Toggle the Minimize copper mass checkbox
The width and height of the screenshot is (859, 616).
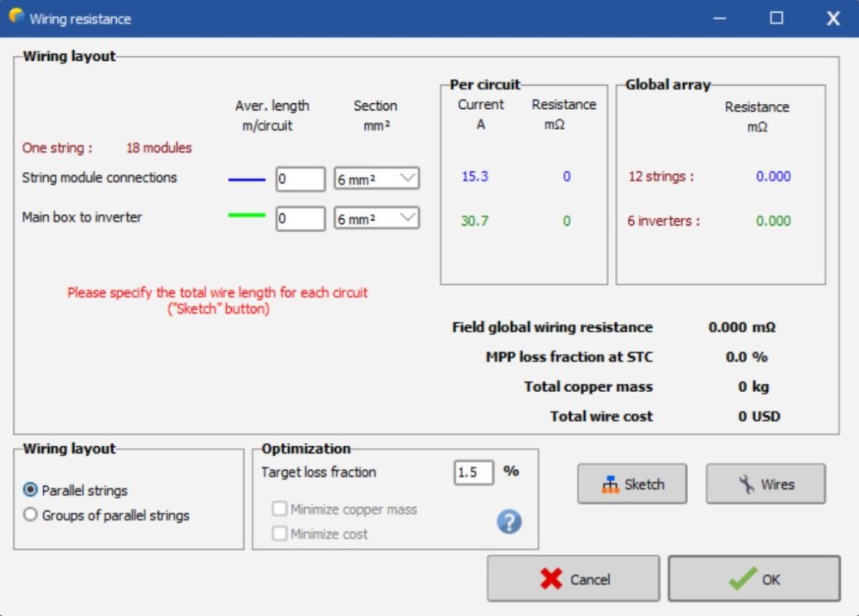pos(279,509)
